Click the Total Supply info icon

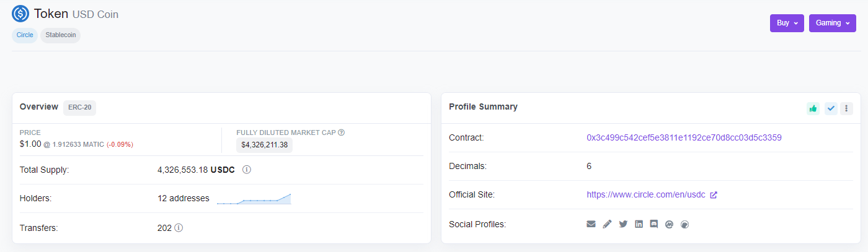[x=246, y=170]
